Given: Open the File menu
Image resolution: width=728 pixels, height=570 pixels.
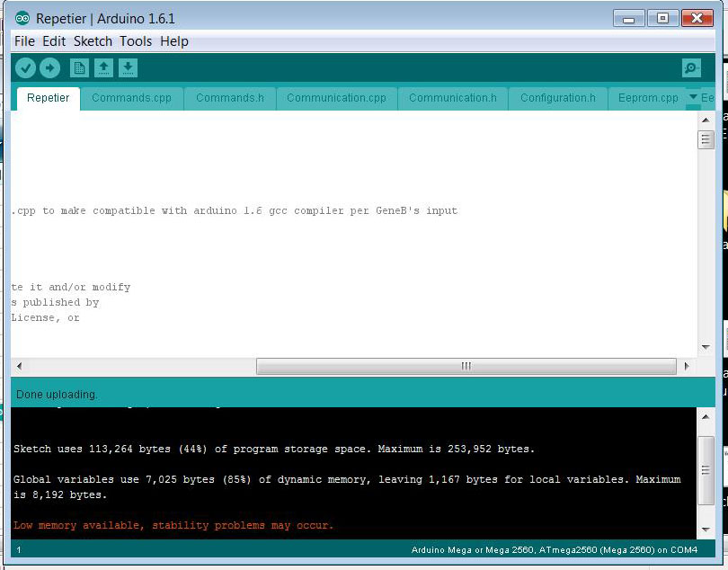Looking at the screenshot, I should coord(24,41).
